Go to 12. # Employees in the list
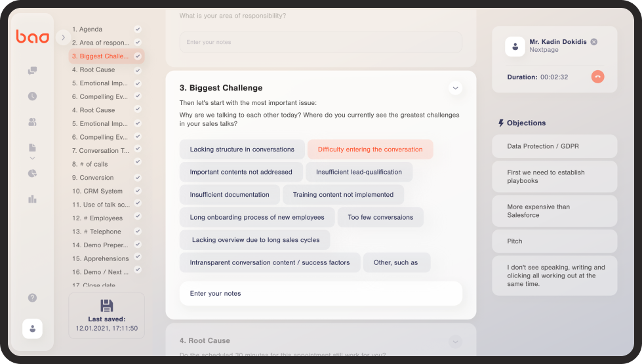This screenshot has height=364, width=642. point(98,218)
